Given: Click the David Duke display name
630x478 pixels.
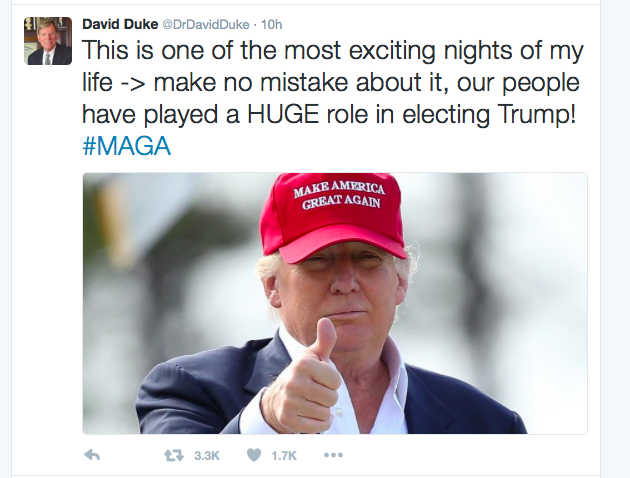Looking at the screenshot, I should (120, 25).
